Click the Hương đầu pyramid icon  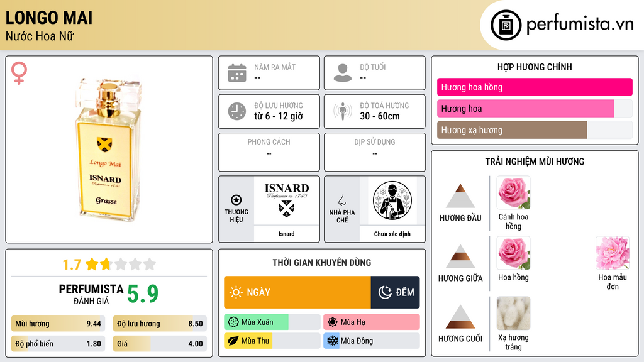point(460,196)
